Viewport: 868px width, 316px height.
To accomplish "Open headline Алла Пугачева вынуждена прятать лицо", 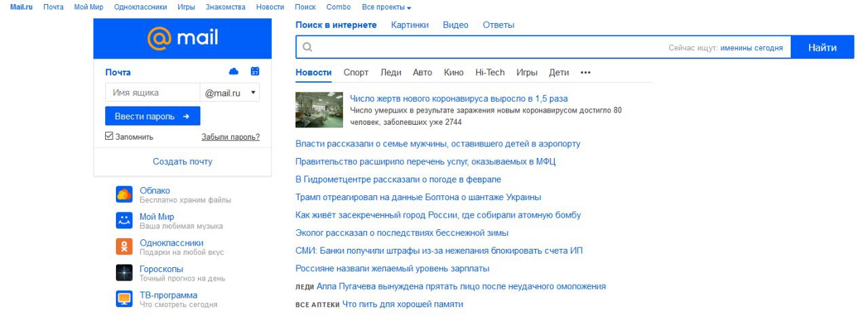I will pos(461,286).
